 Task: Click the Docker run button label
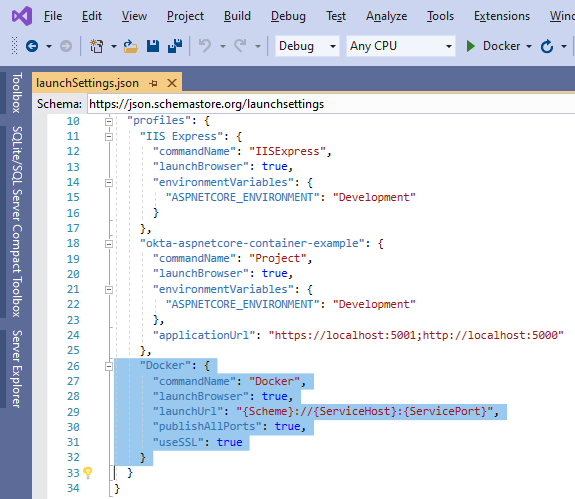point(501,46)
